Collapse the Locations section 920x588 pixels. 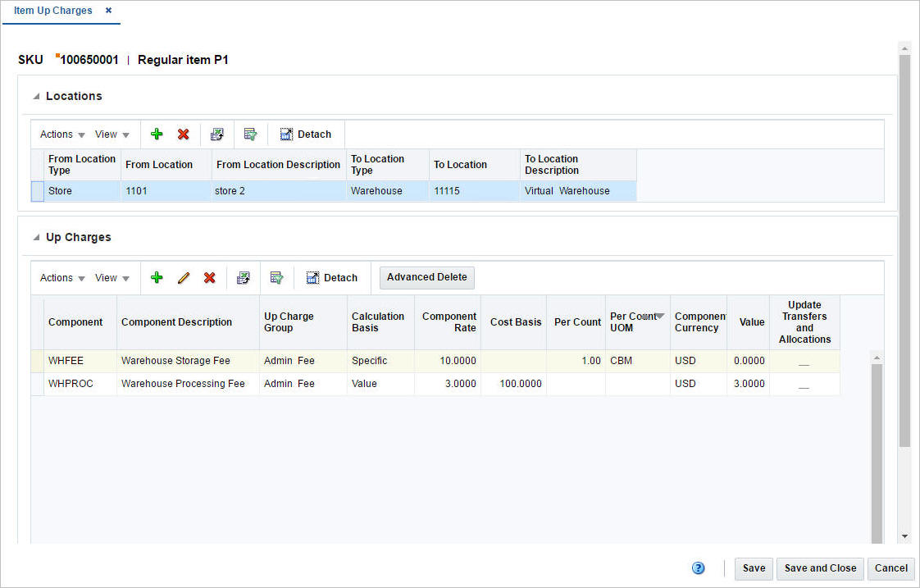click(x=35, y=97)
